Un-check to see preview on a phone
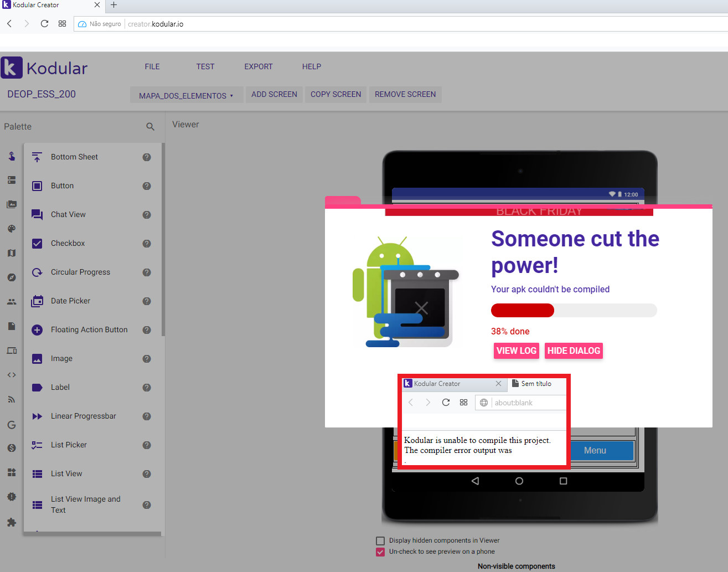Image resolution: width=728 pixels, height=572 pixels. [380, 552]
